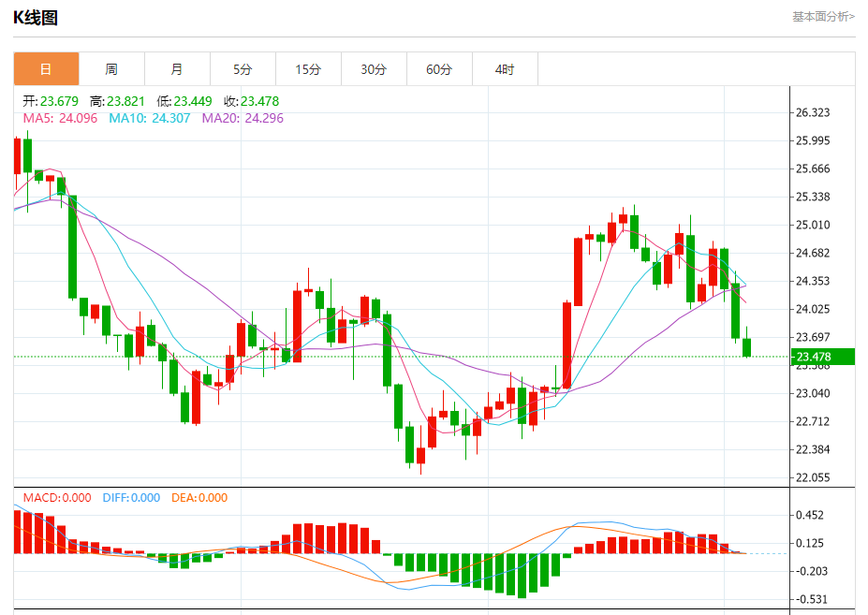Image resolution: width=868 pixels, height=615 pixels.
Task: Click the -0.203 MACD axis label
Action: pyautogui.click(x=812, y=571)
